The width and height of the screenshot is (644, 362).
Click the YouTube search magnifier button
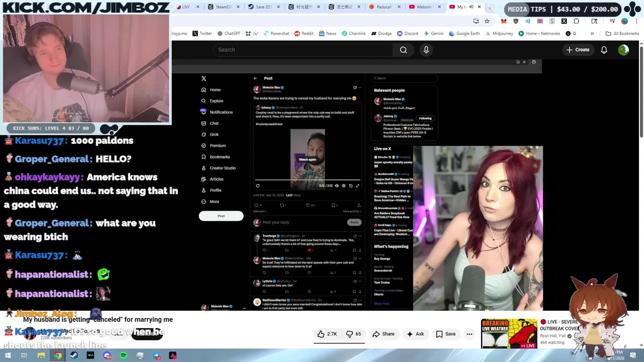tap(403, 50)
